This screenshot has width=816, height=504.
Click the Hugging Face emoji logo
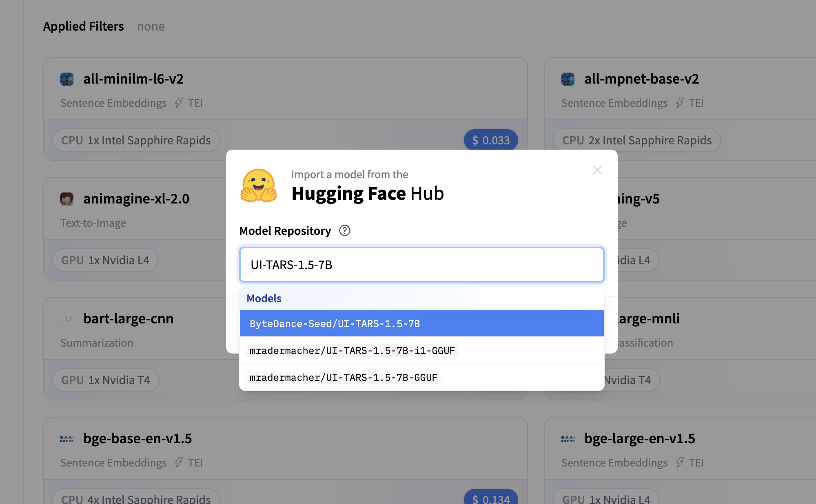click(259, 186)
